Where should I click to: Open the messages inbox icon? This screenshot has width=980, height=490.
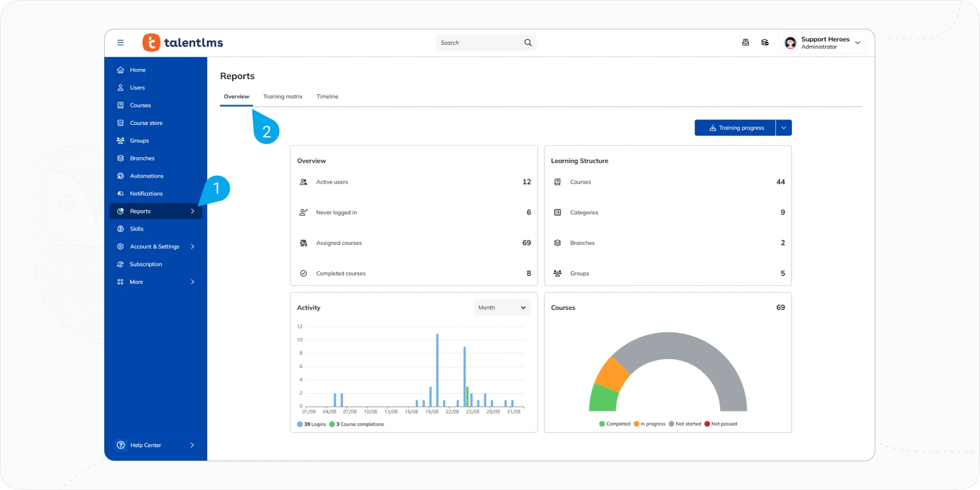(745, 43)
